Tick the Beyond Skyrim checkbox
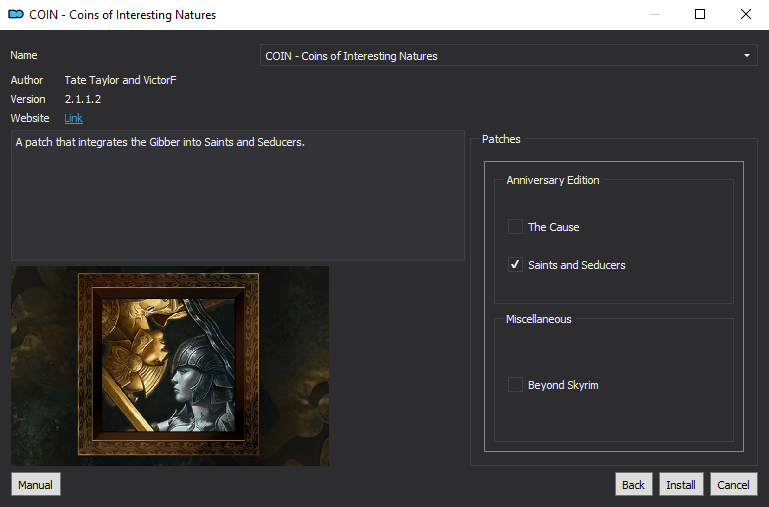This screenshot has height=507, width=769. pyautogui.click(x=515, y=384)
